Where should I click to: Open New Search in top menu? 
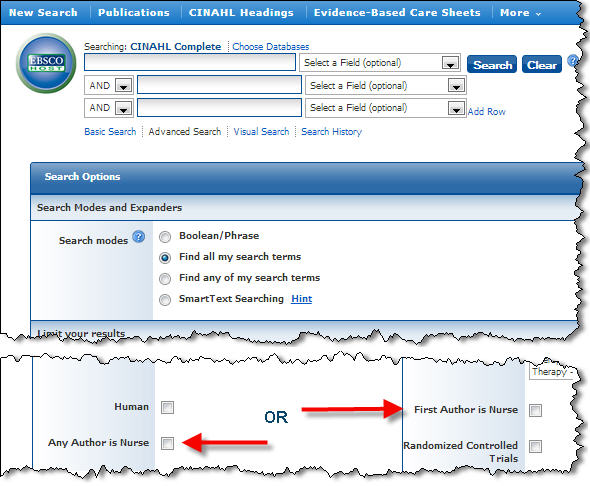43,12
